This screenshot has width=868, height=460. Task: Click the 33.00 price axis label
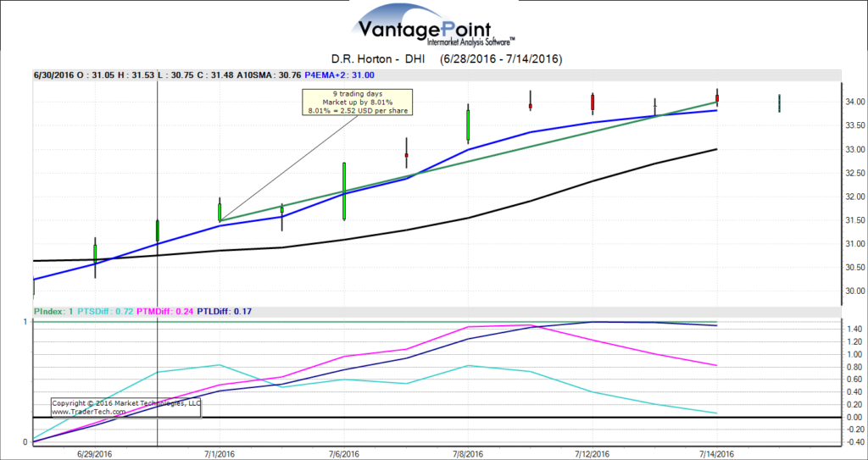click(854, 149)
